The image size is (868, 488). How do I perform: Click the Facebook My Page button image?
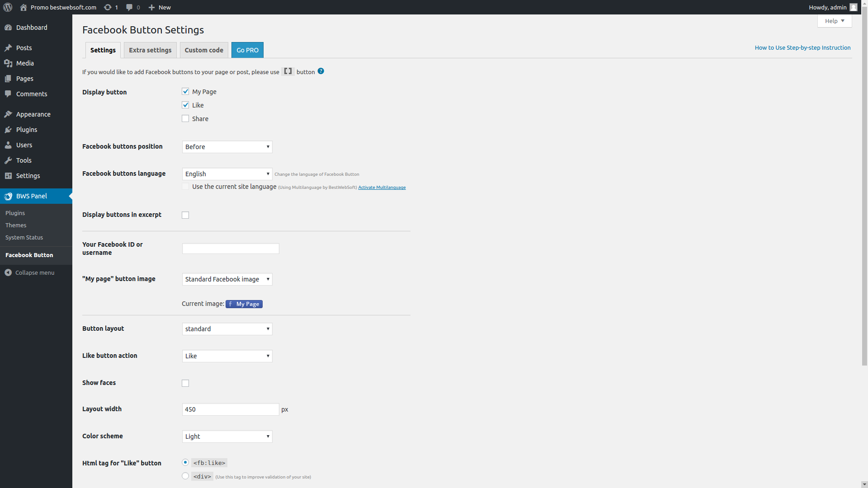(x=244, y=304)
